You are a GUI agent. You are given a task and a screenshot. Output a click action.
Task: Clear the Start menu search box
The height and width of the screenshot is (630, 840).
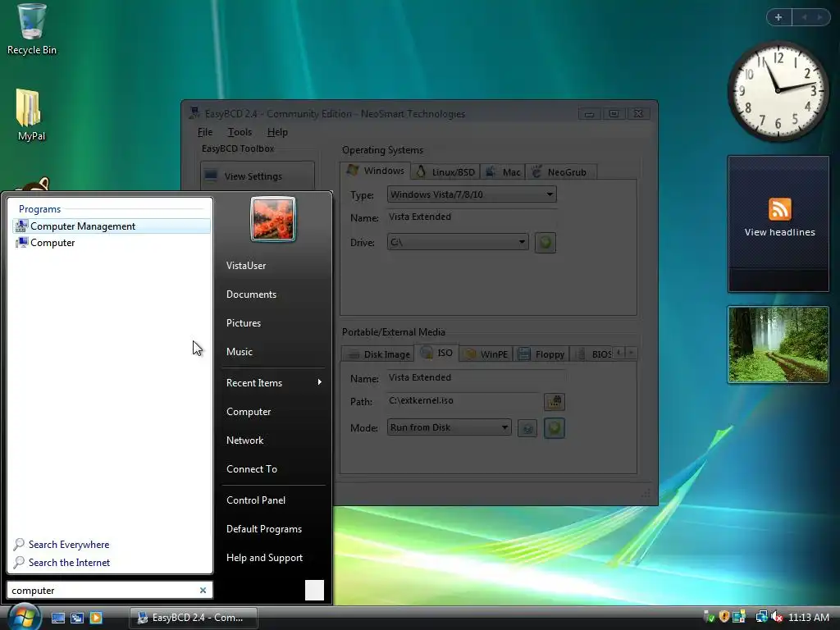[203, 591]
